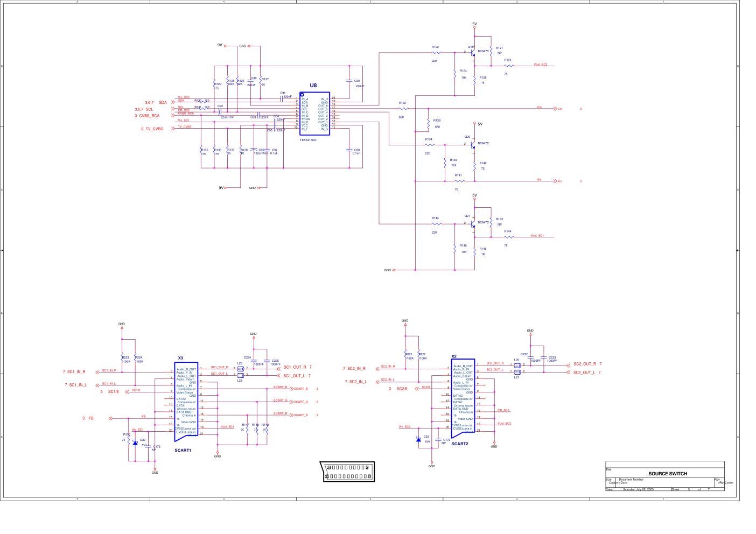Click the 3 FB port label
Image resolution: width=756 pixels, height=534 pixels.
point(88,418)
